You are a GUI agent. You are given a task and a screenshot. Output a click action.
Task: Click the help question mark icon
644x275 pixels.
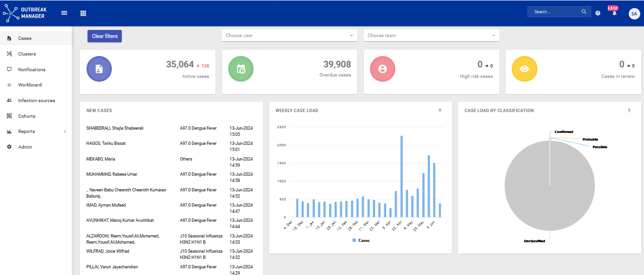click(x=598, y=13)
